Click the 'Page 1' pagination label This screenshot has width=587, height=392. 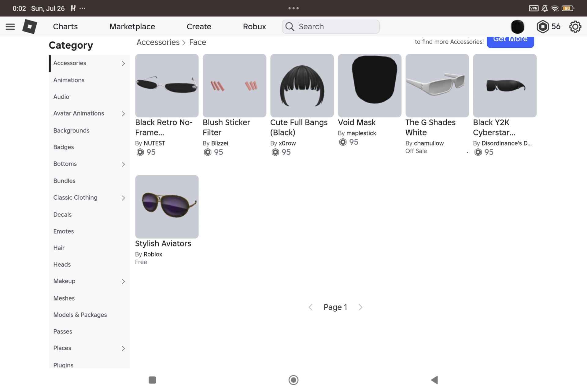point(335,307)
